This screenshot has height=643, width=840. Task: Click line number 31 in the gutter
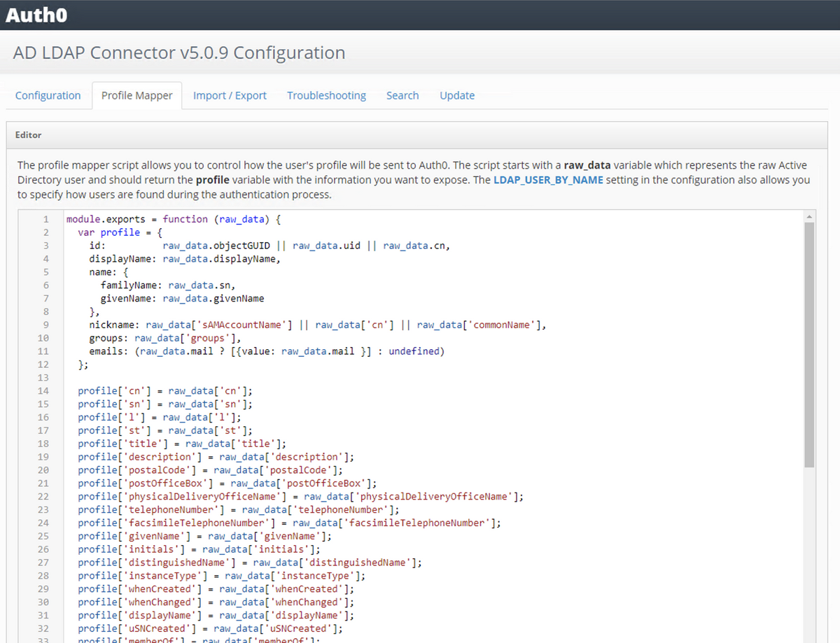(43, 616)
